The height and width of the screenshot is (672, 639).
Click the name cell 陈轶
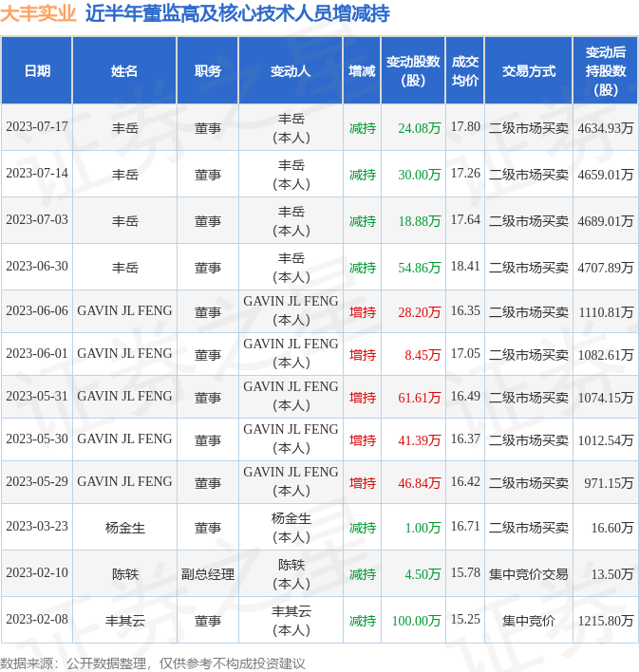[124, 574]
